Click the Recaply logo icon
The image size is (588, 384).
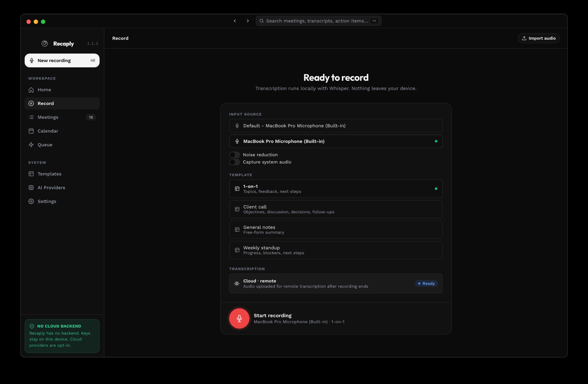coord(45,44)
